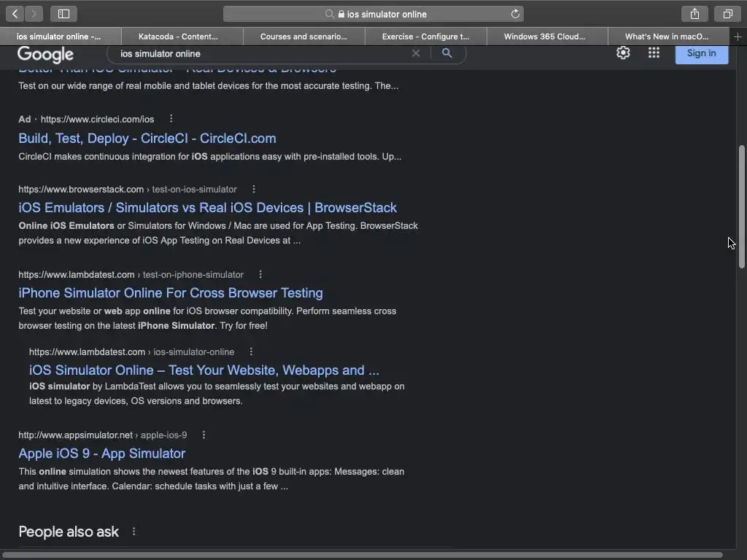747x560 pixels.
Task: Click the vertical page scrollbar thumb
Action: point(741,206)
